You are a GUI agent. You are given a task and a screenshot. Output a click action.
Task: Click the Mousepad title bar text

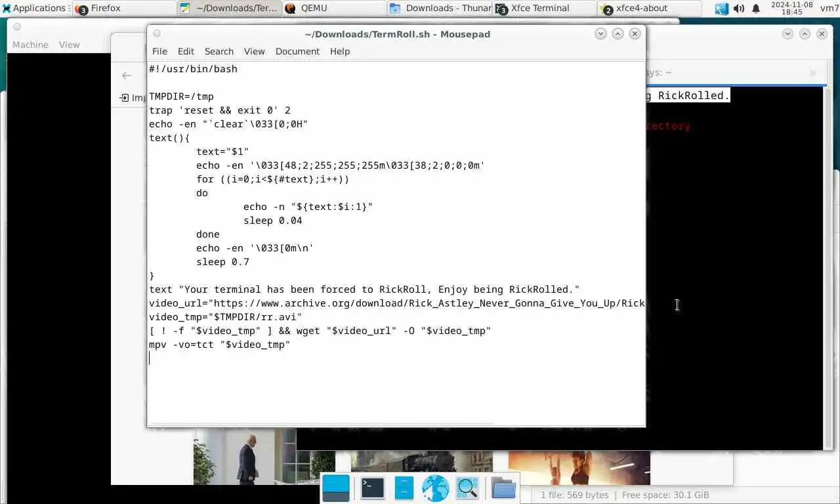tap(397, 34)
